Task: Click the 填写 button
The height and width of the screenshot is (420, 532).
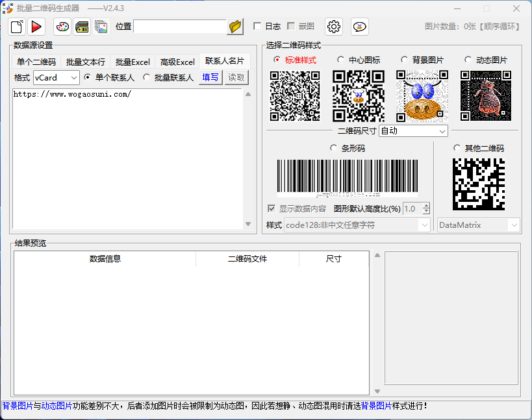Action: [210, 78]
